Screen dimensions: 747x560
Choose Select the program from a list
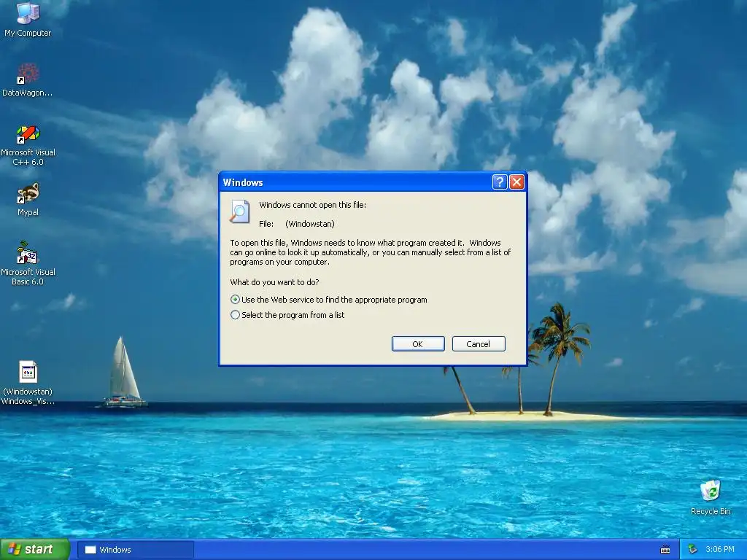[x=287, y=315]
